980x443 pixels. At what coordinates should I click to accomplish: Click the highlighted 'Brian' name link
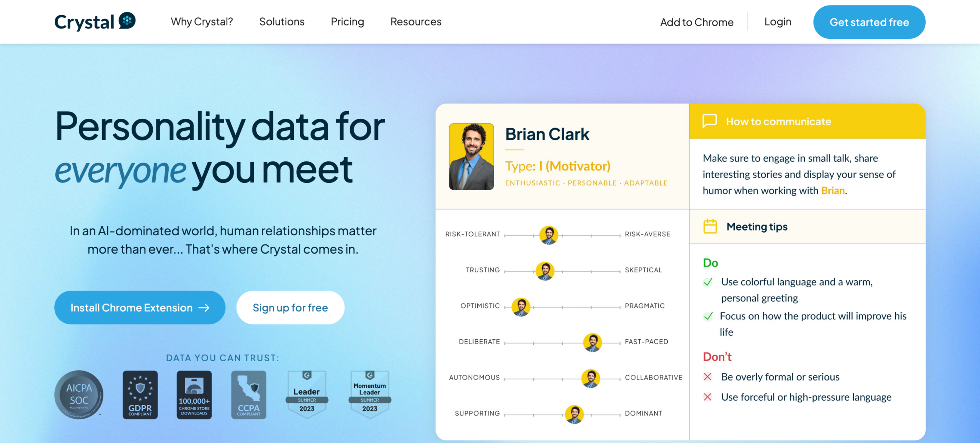[x=833, y=190]
